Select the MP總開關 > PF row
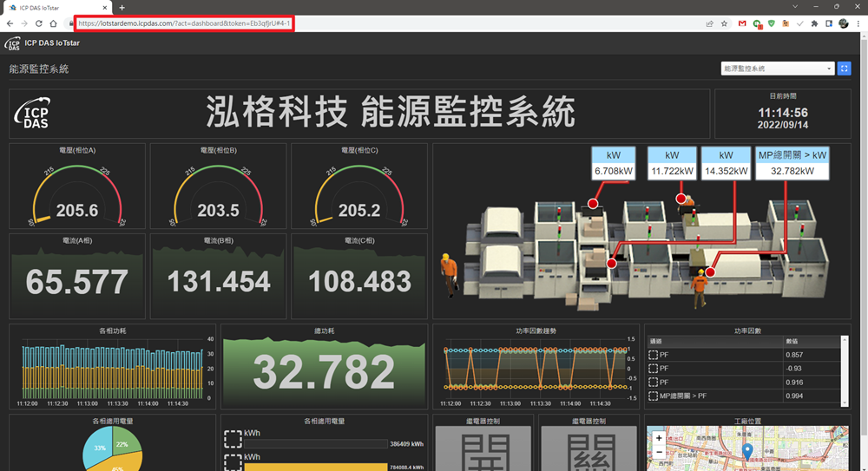This screenshot has height=471, width=868. (x=744, y=396)
